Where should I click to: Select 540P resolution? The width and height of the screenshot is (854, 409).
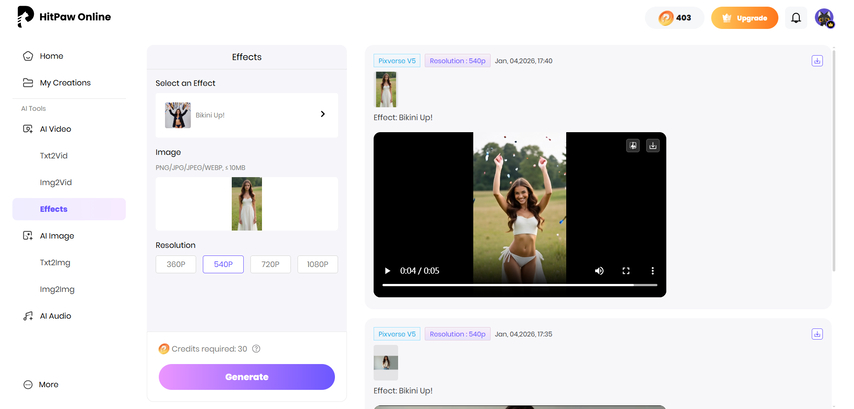coord(223,264)
